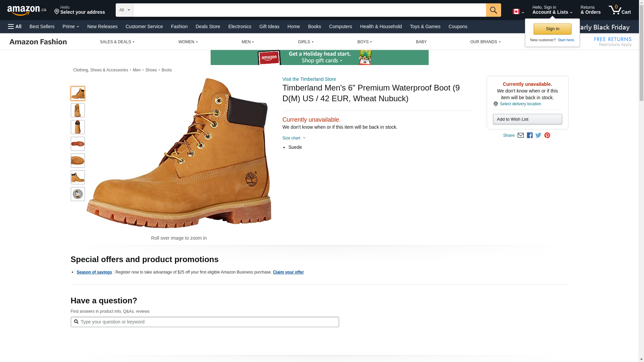The height and width of the screenshot is (362, 644).
Task: Open the Canadian flag language selector
Action: click(518, 12)
